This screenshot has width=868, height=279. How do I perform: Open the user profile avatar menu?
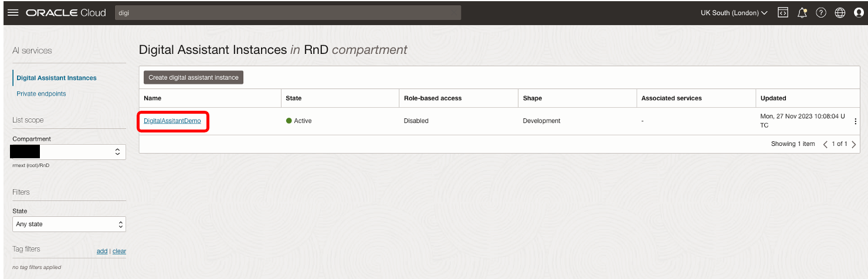click(x=859, y=12)
